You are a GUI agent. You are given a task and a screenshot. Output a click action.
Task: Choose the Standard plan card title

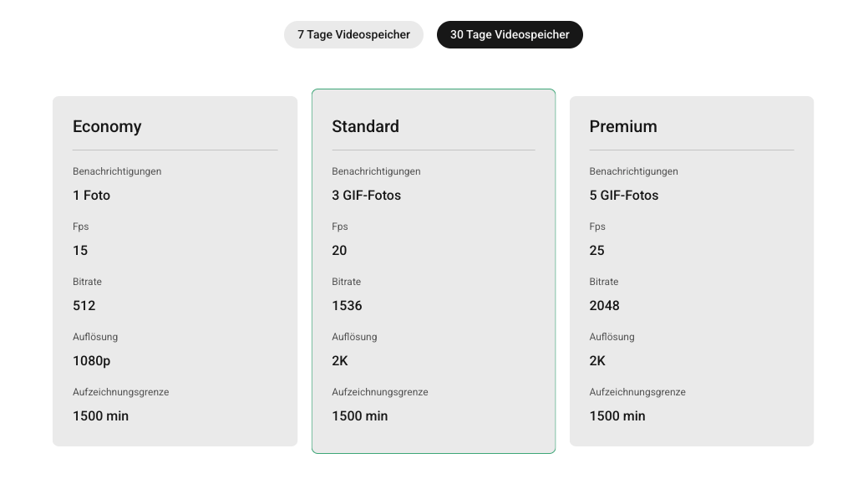365,126
